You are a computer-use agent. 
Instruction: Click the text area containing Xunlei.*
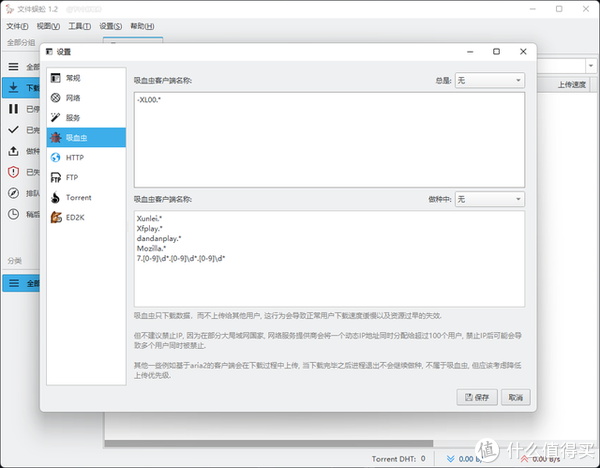click(329, 259)
